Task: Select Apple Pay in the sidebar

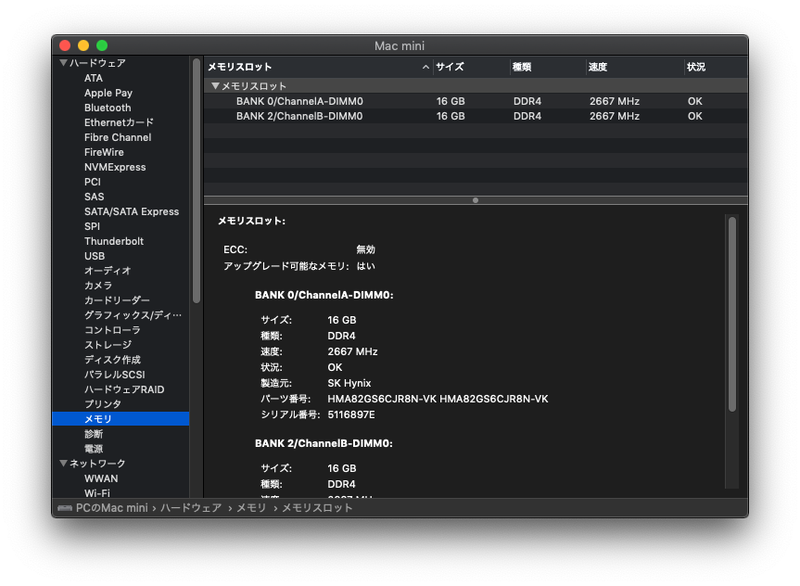Action: pos(108,93)
